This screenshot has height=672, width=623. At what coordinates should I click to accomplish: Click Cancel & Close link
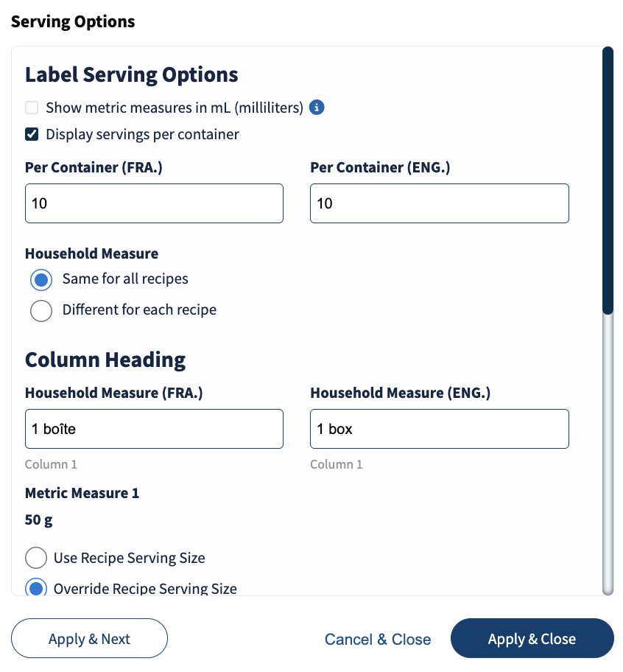click(378, 639)
